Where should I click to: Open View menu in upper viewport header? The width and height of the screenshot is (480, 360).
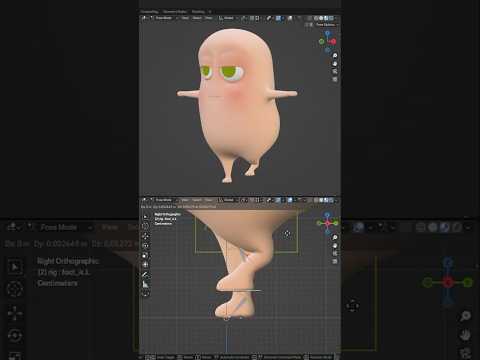[185, 18]
